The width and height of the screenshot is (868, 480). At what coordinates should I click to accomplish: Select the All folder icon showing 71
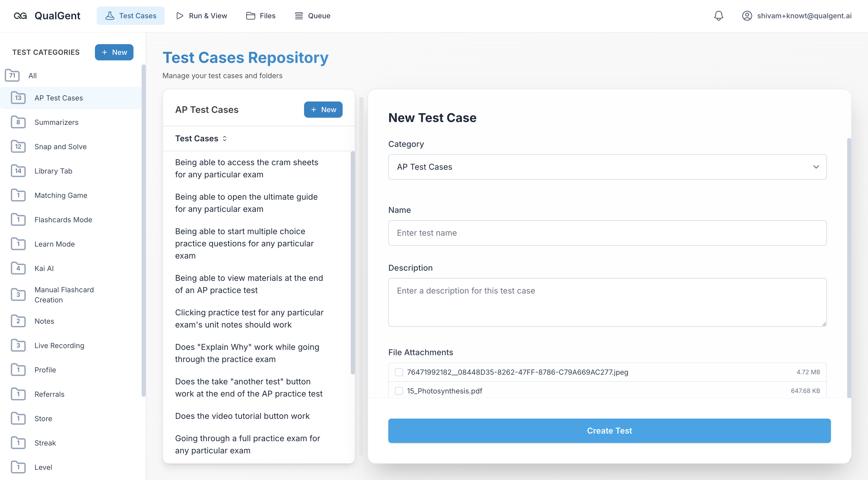point(12,75)
